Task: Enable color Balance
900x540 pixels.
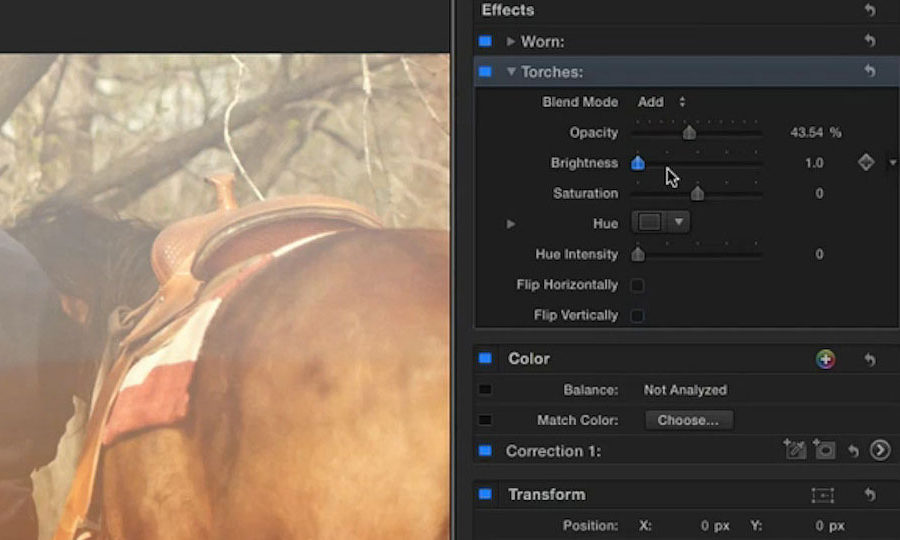Action: click(485, 390)
